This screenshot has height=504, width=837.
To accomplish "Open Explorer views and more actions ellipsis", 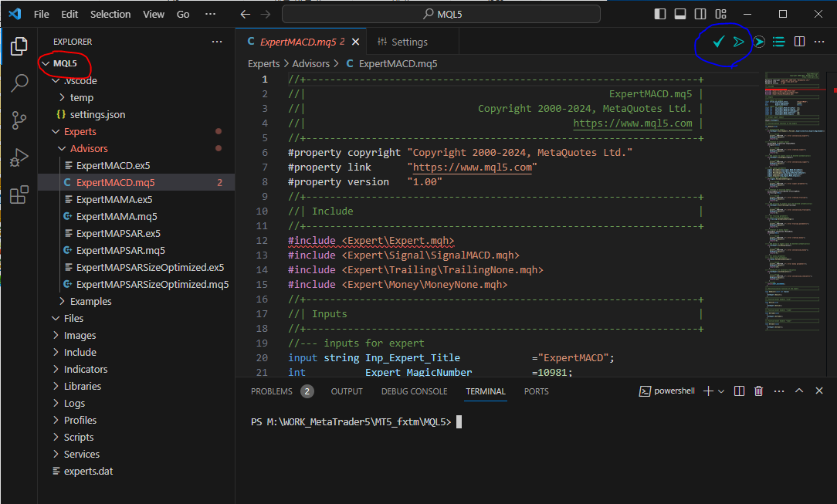I will (217, 42).
